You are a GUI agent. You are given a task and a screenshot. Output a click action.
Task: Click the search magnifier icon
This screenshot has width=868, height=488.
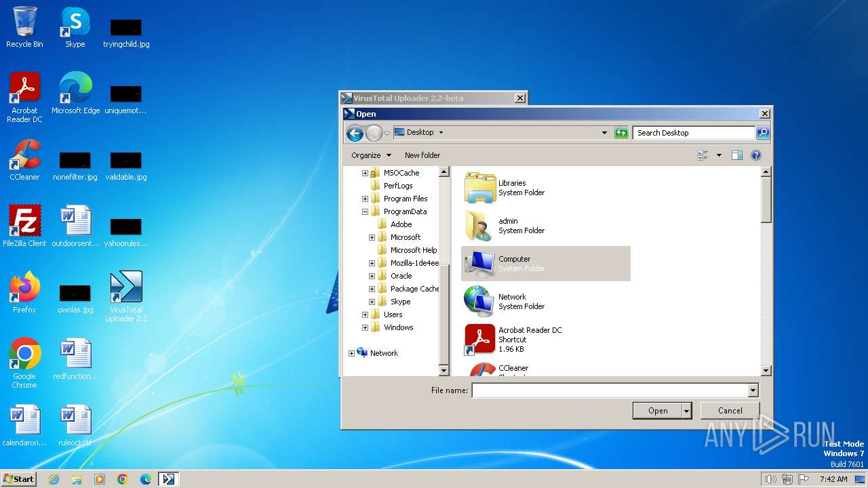click(x=763, y=133)
